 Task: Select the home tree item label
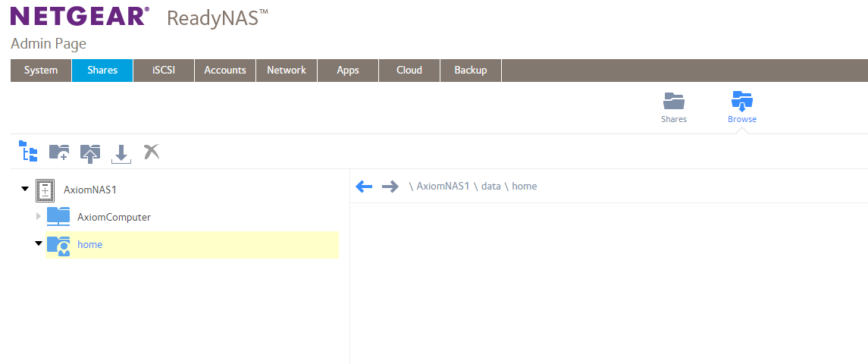(x=89, y=244)
